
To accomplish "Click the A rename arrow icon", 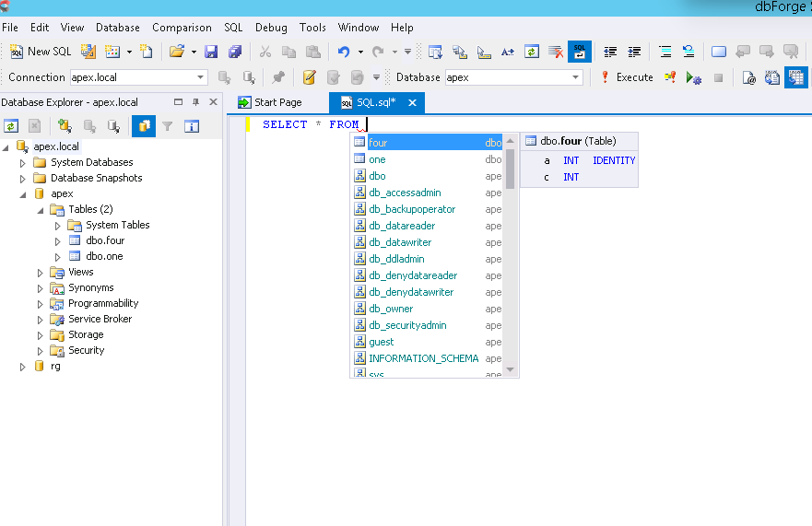I will 508,52.
